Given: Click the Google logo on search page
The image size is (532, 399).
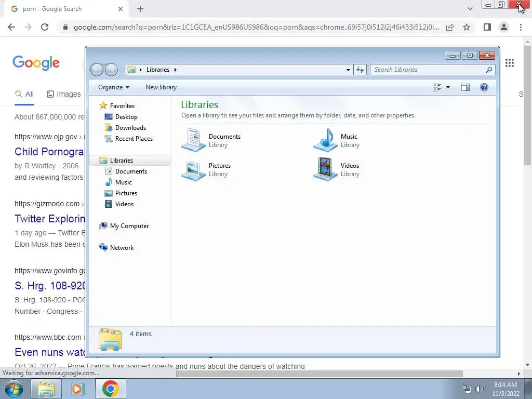Looking at the screenshot, I should 36,63.
